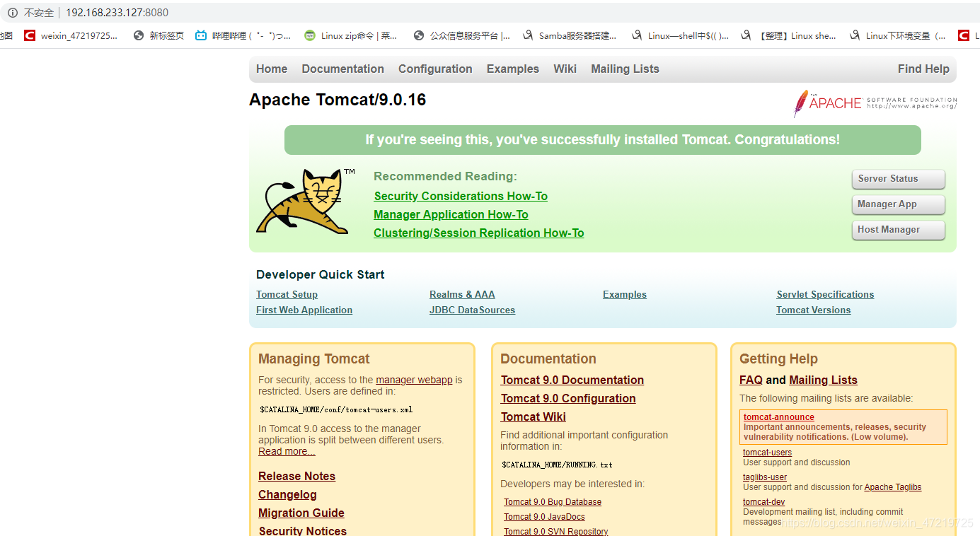Click the Read more... link

coord(287,451)
